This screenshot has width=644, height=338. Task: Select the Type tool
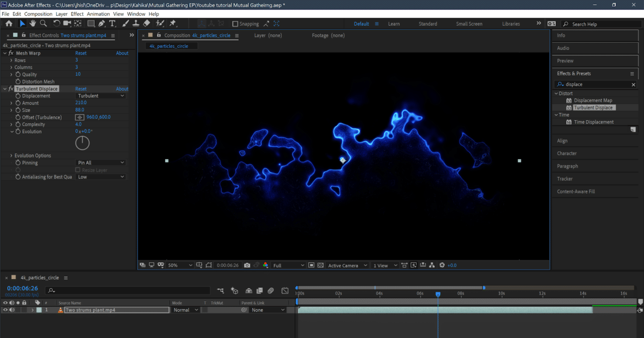point(112,24)
